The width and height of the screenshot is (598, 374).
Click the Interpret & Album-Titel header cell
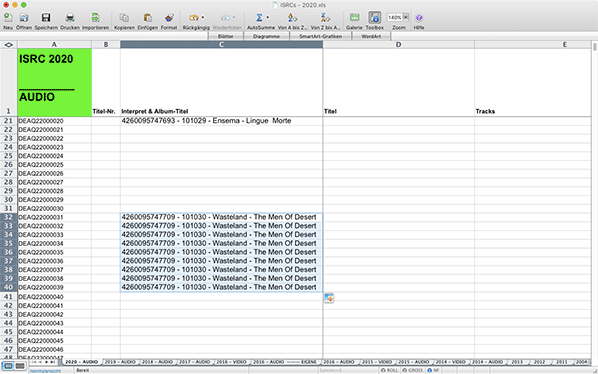click(221, 82)
